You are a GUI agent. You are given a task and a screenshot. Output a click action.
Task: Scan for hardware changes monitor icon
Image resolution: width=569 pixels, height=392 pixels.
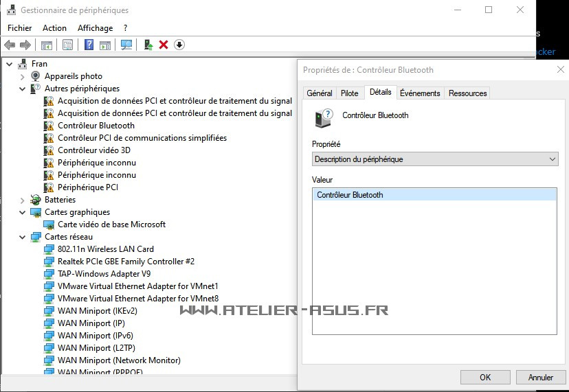(126, 45)
